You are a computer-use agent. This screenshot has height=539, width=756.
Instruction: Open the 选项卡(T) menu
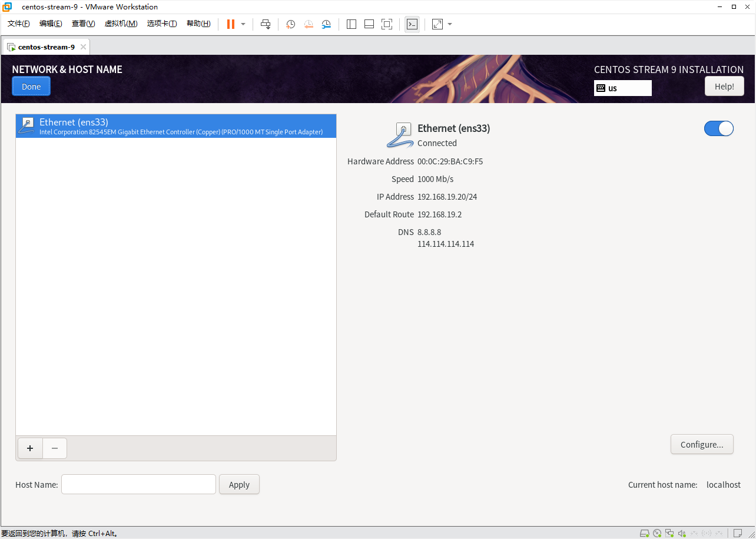tap(162, 24)
